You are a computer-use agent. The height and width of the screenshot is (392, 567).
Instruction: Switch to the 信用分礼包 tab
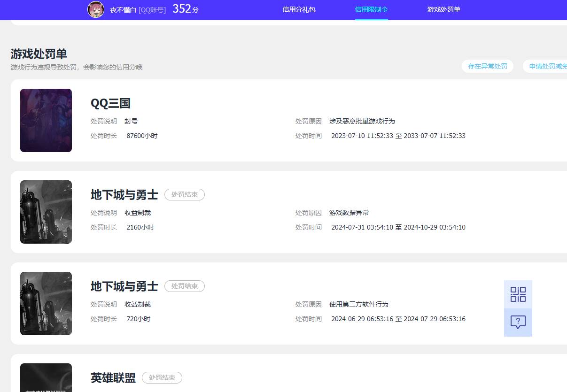pyautogui.click(x=298, y=9)
